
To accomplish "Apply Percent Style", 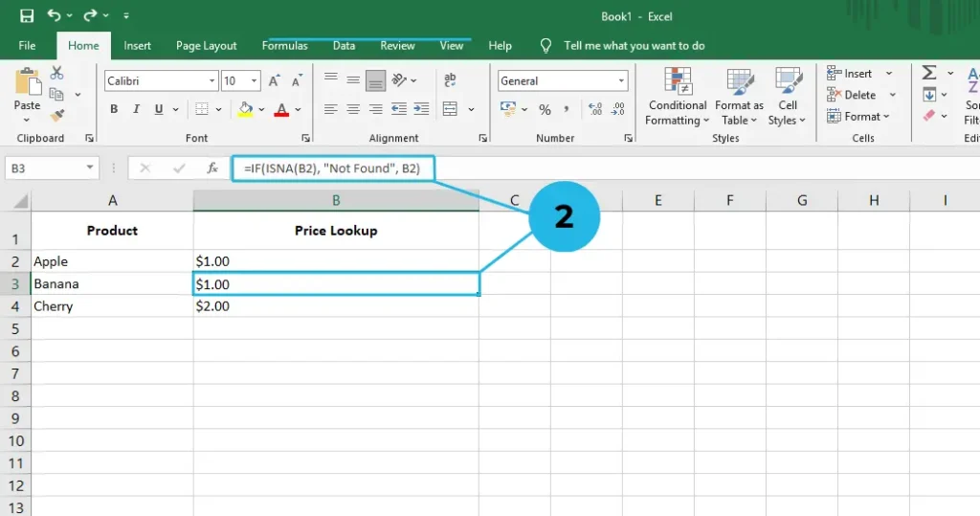I will click(545, 109).
